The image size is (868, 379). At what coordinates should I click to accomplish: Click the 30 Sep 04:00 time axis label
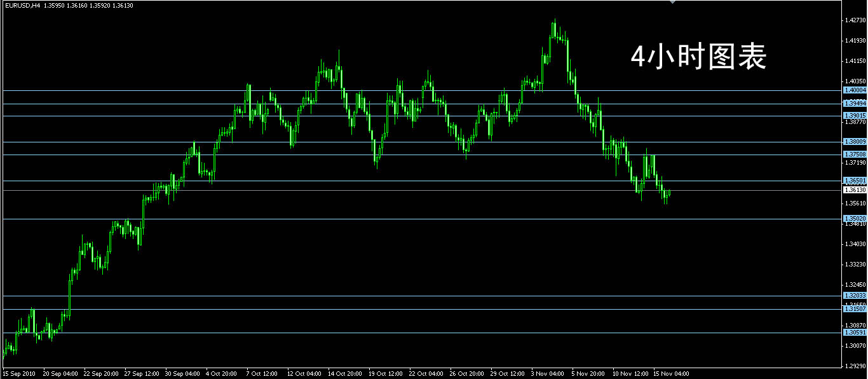click(182, 374)
